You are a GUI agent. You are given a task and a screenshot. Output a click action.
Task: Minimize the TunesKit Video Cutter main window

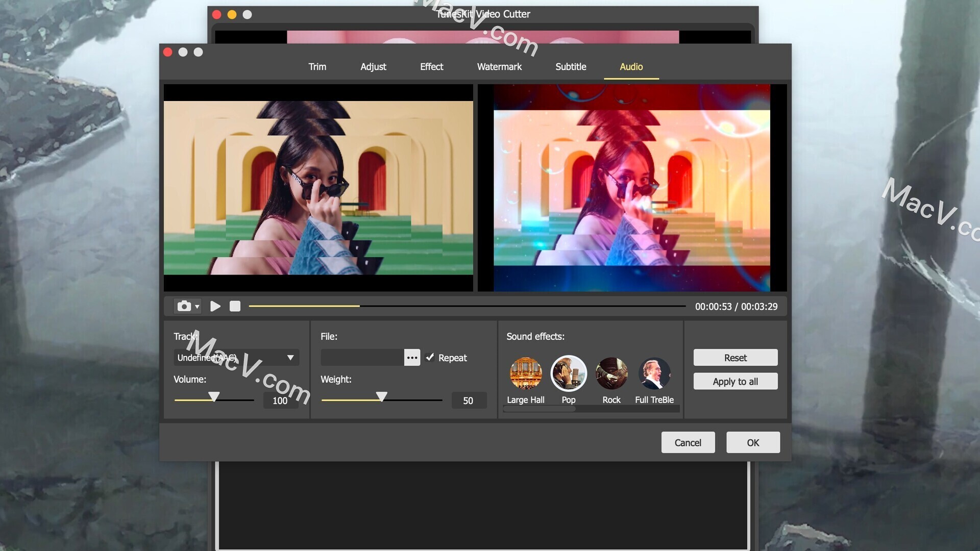coord(232,15)
